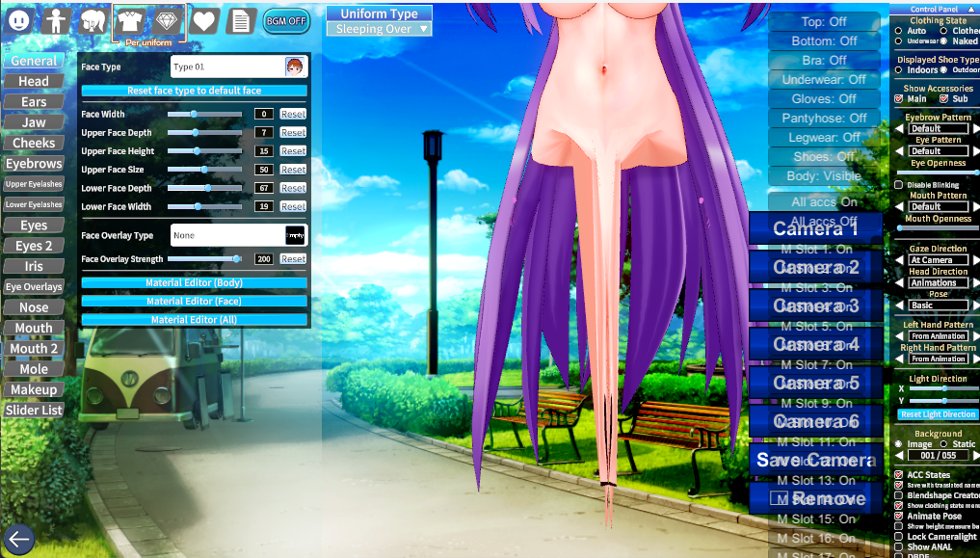Switch to Makeup tab
Screen dimensions: 980x558
[x=34, y=390]
